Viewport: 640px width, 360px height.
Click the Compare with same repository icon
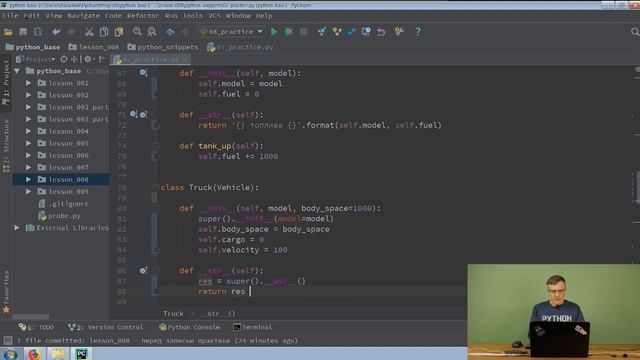point(351,32)
